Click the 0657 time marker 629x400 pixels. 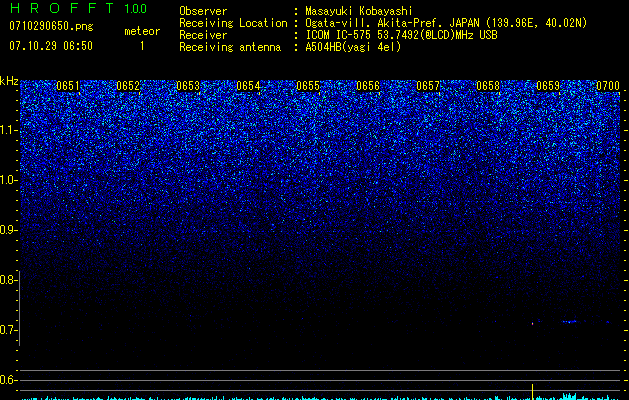point(428,86)
